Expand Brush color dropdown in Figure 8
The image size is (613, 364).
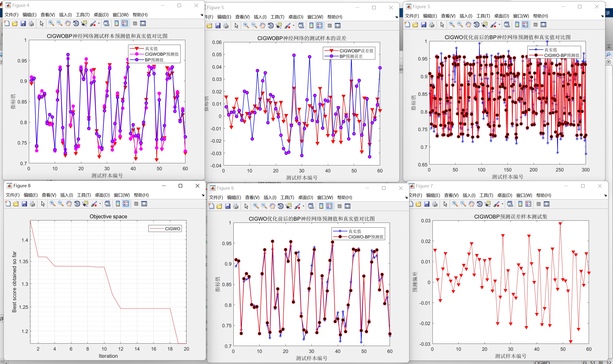(100, 204)
